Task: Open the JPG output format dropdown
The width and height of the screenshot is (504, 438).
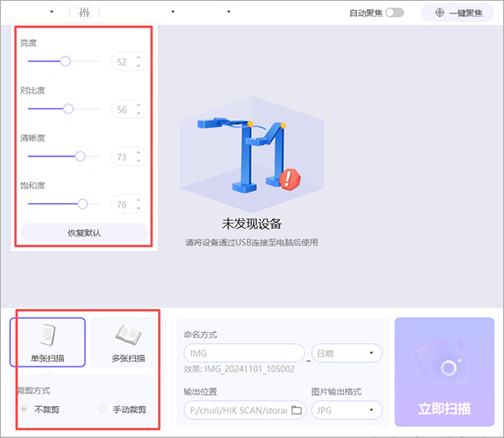Action: (347, 410)
